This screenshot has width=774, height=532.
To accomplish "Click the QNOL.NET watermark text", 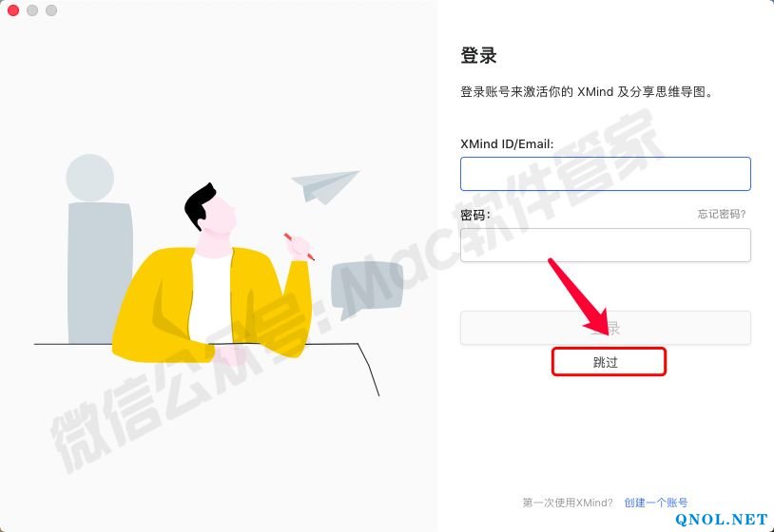I will click(722, 519).
